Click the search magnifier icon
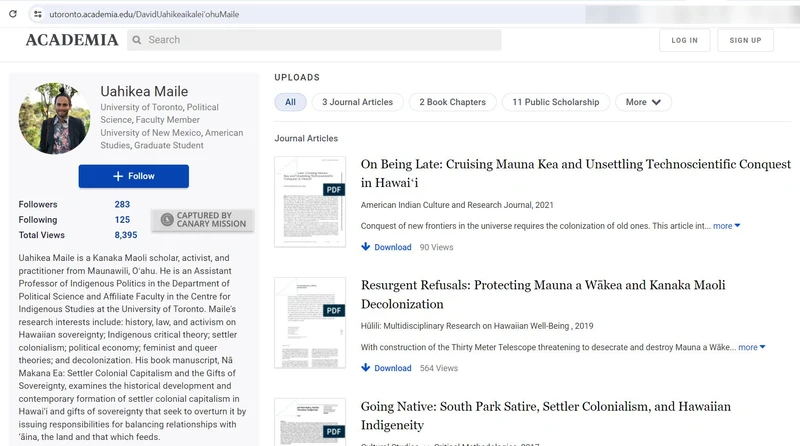800x446 pixels. 137,40
